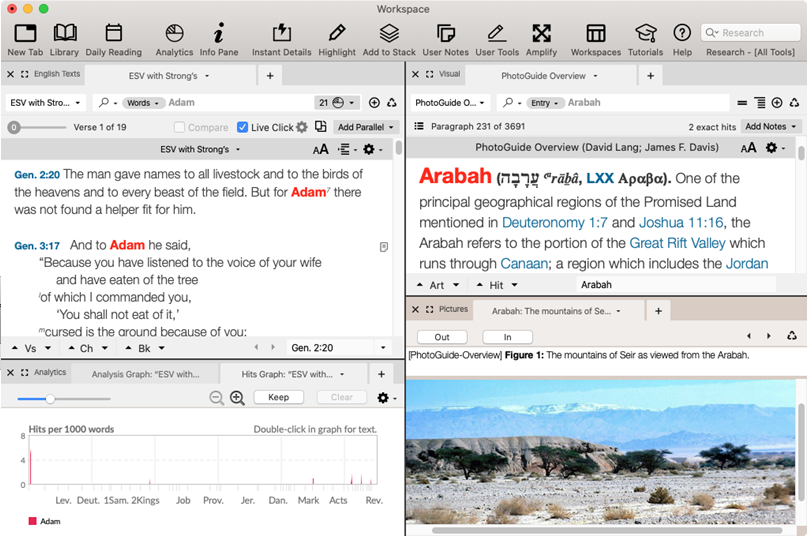Click the Daily Reading calendar icon
The height and width of the screenshot is (536, 807).
(113, 34)
